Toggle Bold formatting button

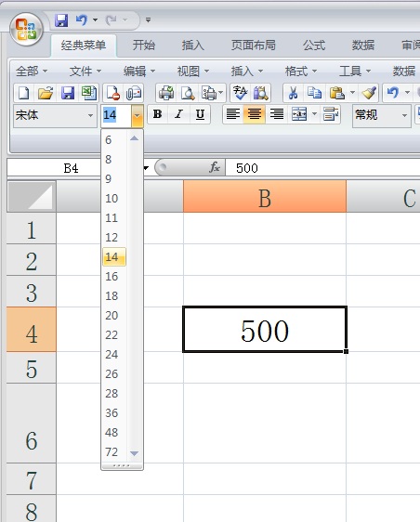coord(158,114)
